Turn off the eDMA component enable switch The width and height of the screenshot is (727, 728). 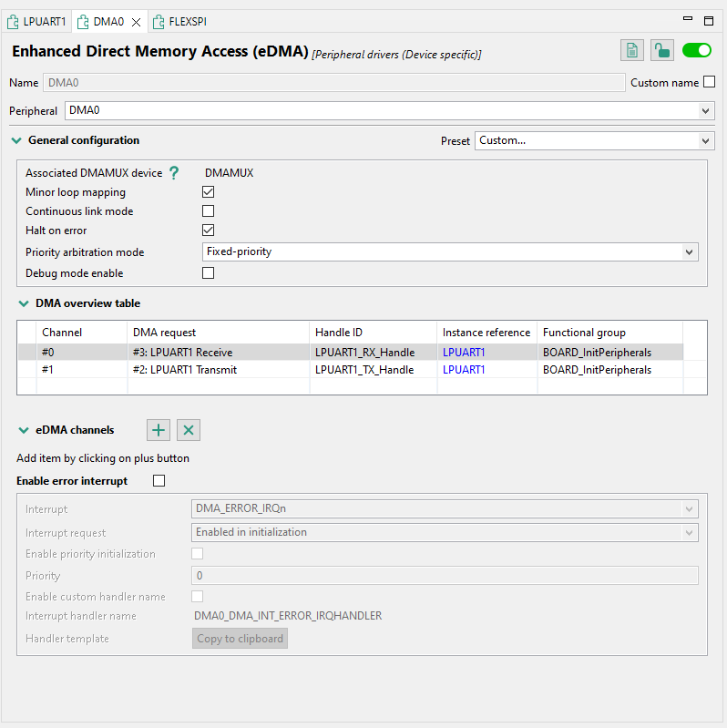697,51
